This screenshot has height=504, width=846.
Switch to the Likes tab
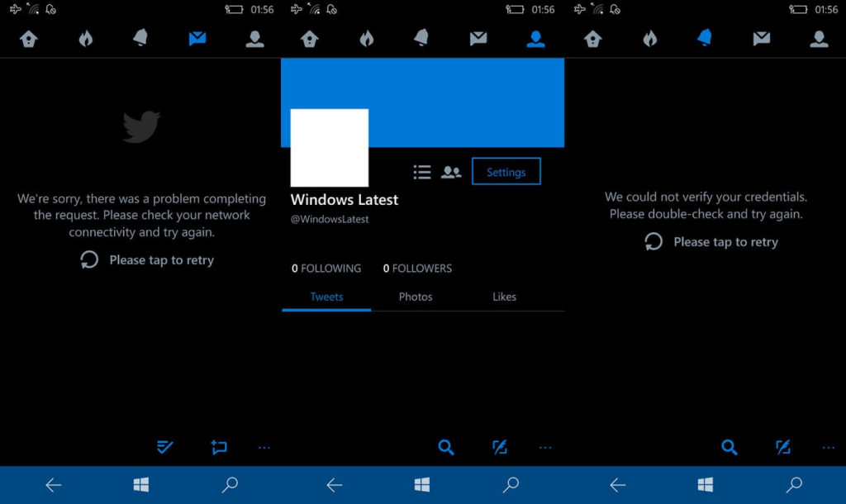[x=504, y=297]
